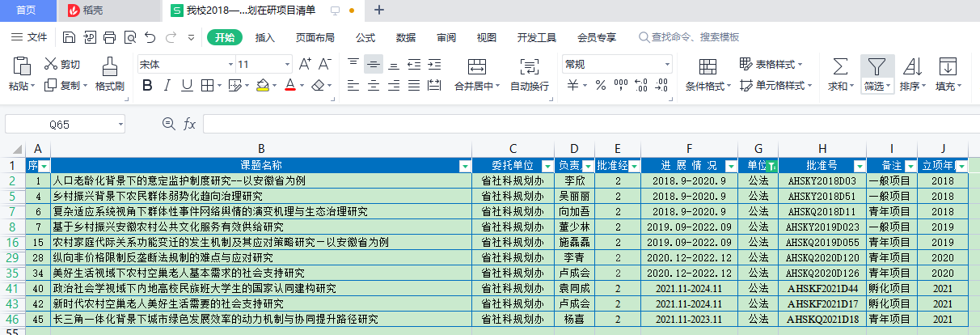Click the percent style icon
Screen dimensions: 980x335
pos(600,86)
